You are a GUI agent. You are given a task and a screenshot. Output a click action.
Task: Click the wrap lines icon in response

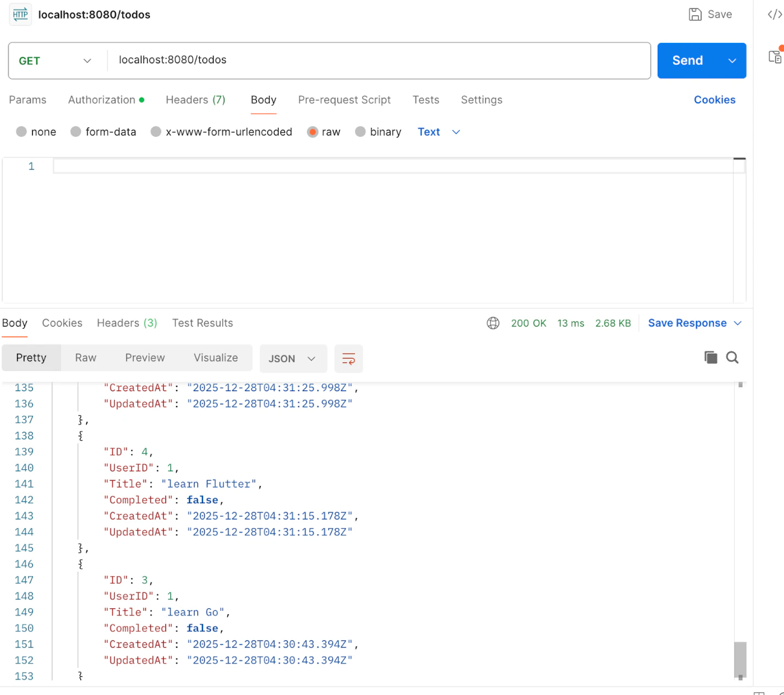click(349, 359)
